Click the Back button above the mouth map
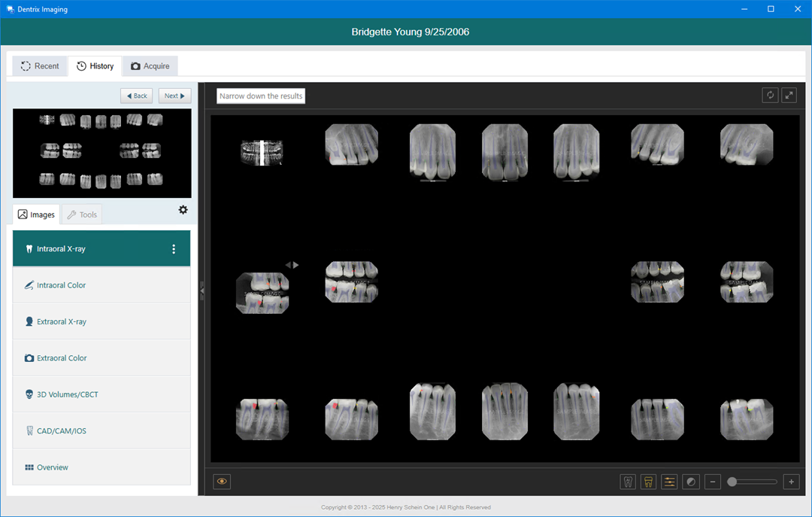This screenshot has height=517, width=812. point(136,96)
